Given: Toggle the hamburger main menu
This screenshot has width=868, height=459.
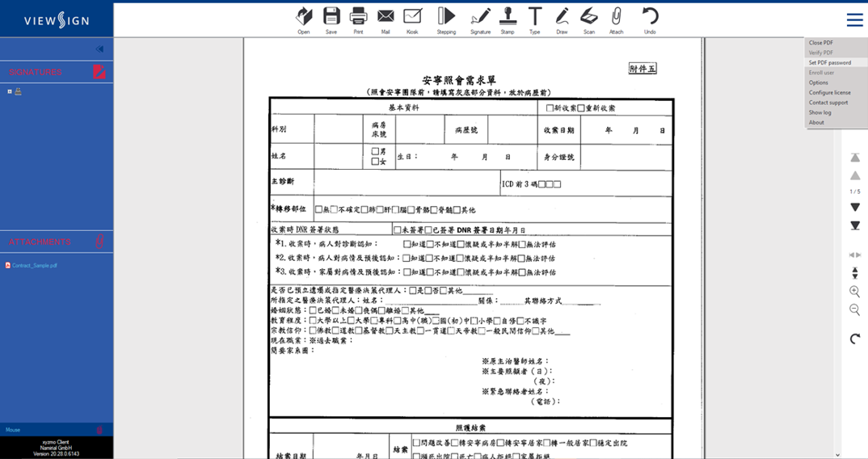Looking at the screenshot, I should 855,20.
